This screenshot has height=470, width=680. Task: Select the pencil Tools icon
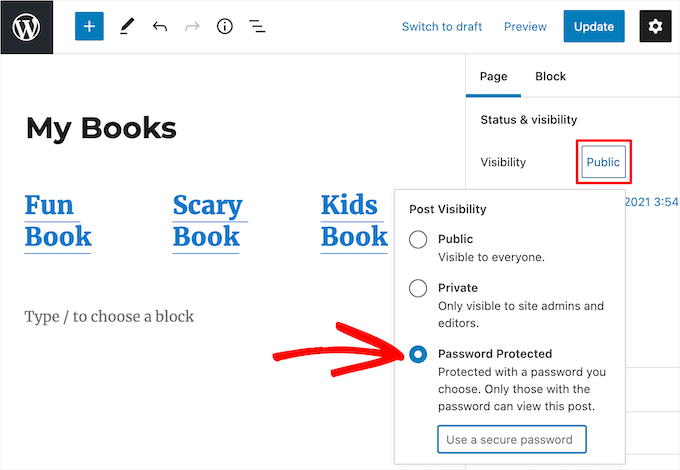[x=126, y=27]
